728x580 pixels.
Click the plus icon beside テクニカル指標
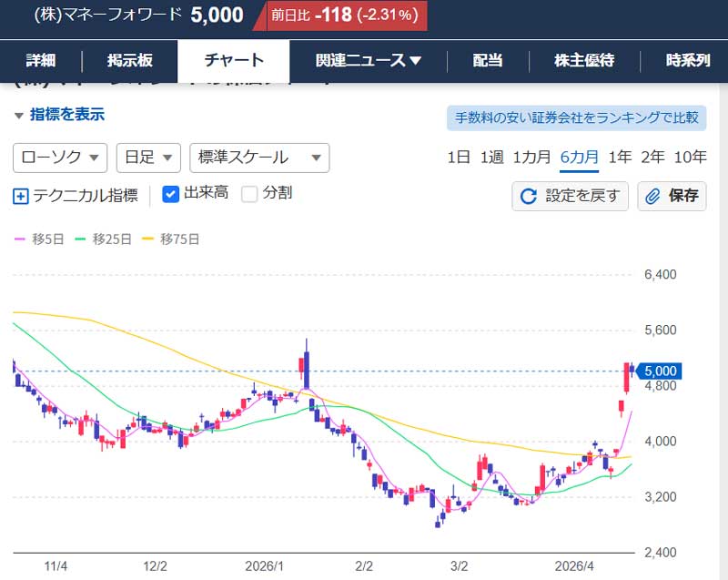coord(20,195)
